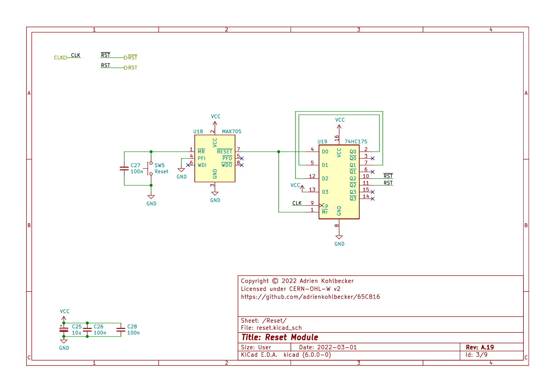Click the MR pin name inside U18
The image size is (556, 392).
pyautogui.click(x=201, y=151)
